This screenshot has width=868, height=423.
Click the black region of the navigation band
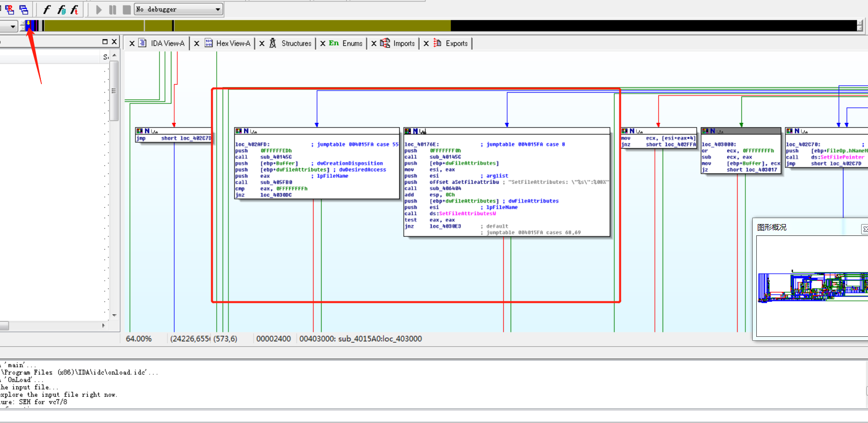click(654, 26)
